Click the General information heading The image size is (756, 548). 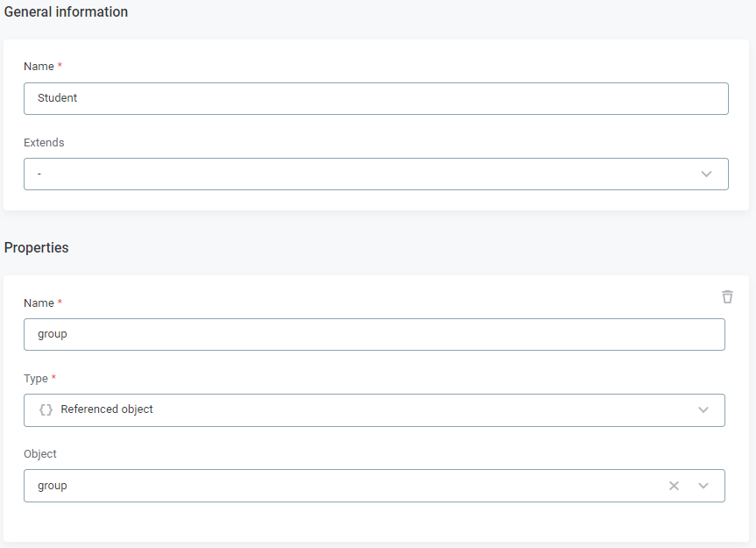66,12
